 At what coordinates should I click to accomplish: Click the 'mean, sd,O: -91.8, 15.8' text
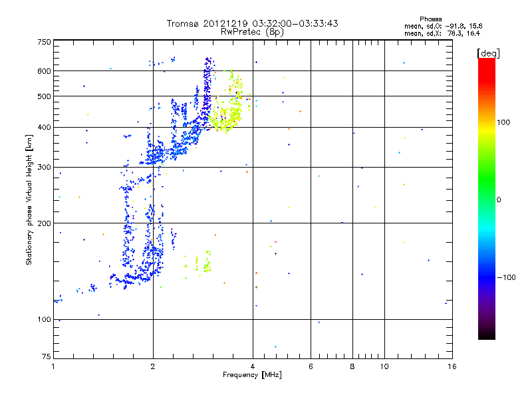pos(444,26)
